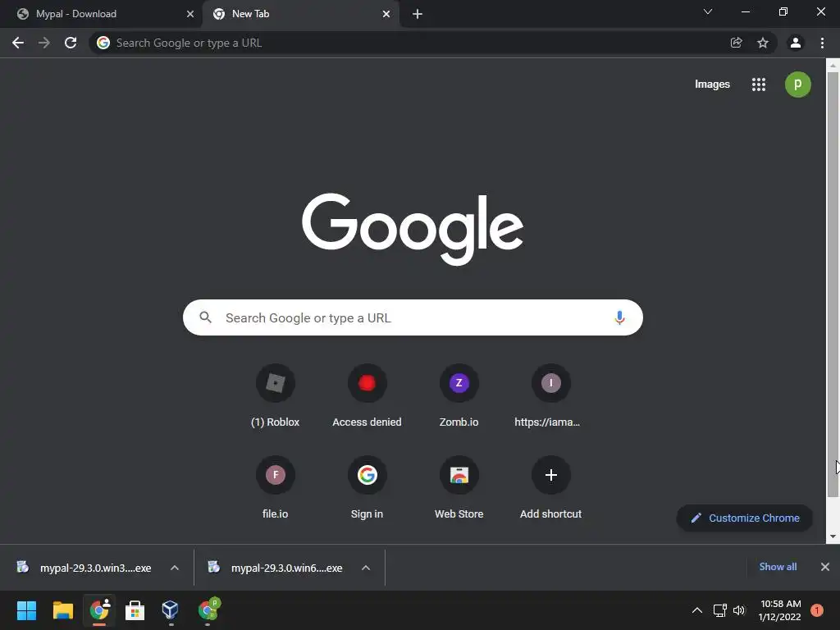Reload the current page
840x630 pixels.
[71, 43]
